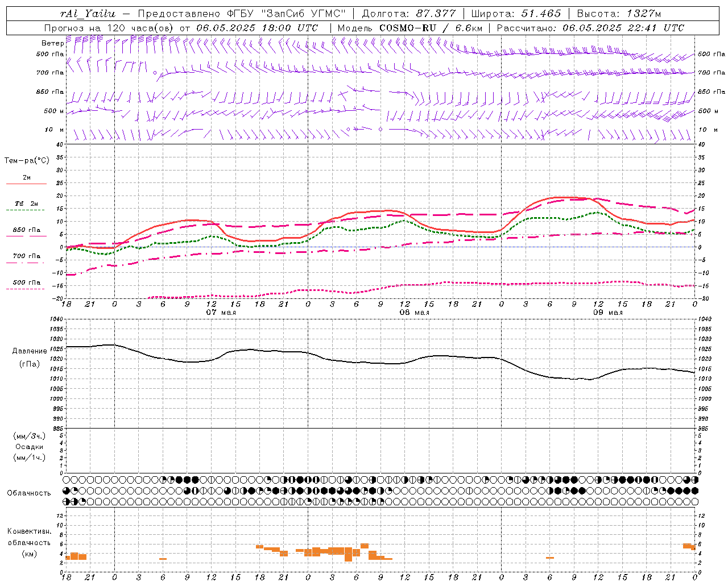Click the 700 гПа wind level label on left
Screen dimensions: 728x582
point(50,73)
